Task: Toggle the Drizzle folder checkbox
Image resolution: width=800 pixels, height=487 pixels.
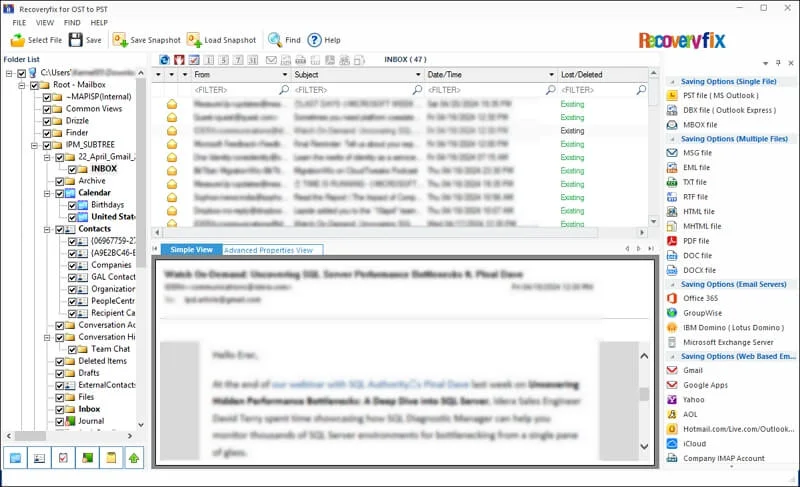Action: pos(46,121)
